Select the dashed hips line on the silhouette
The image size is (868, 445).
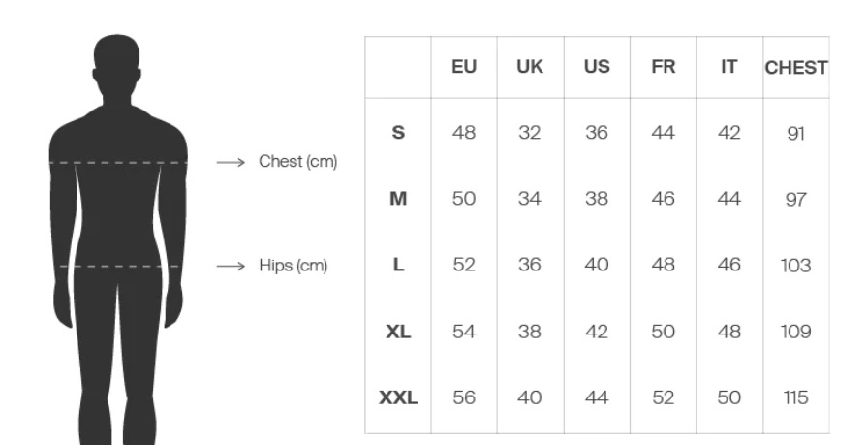point(117,266)
